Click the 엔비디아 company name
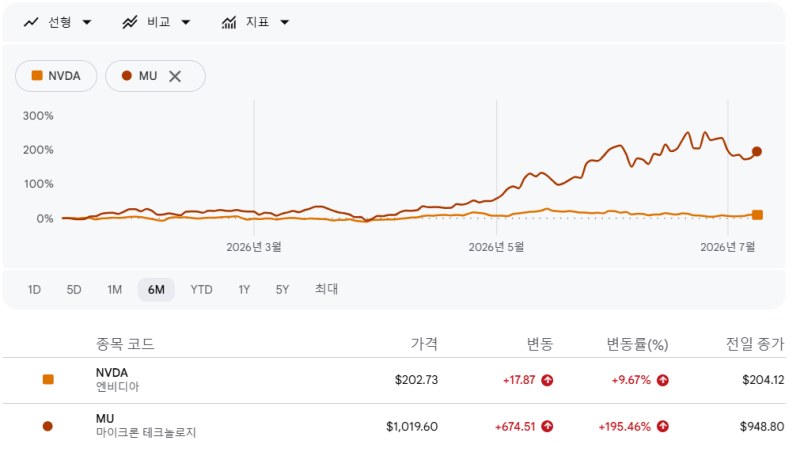The width and height of the screenshot is (800, 452). (117, 387)
